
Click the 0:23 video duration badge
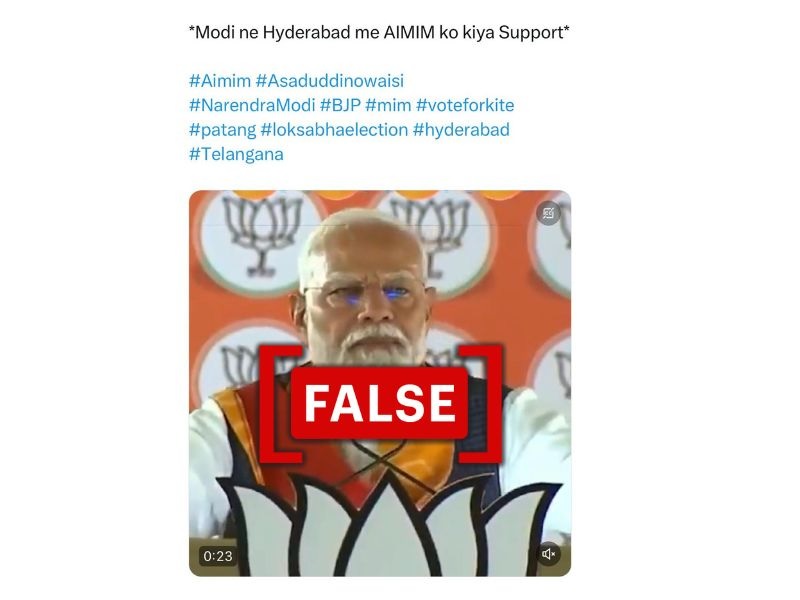tap(218, 556)
